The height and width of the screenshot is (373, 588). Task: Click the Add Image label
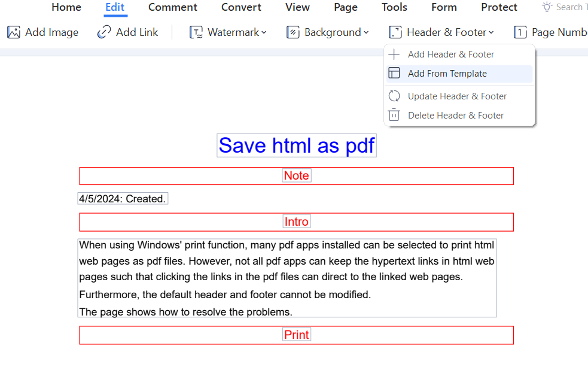click(x=52, y=32)
